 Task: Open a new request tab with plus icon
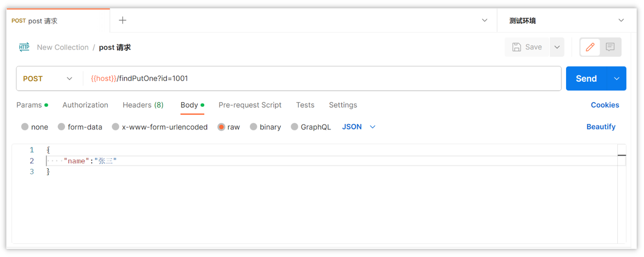(x=122, y=20)
